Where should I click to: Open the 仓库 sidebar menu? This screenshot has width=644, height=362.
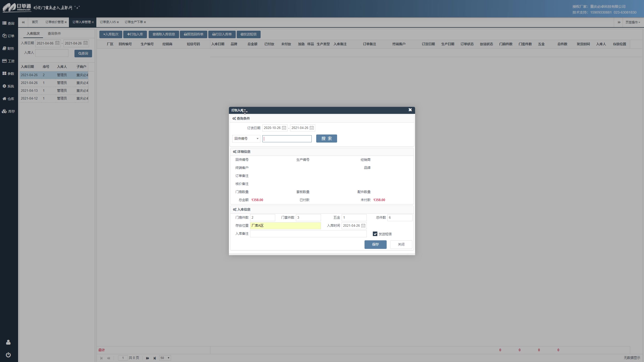[9, 99]
